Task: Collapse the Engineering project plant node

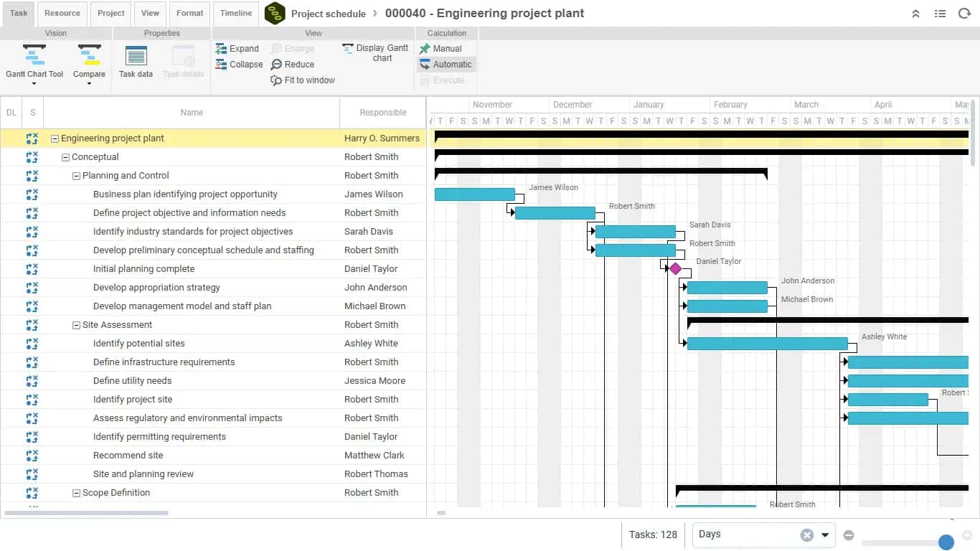Action: (55, 138)
